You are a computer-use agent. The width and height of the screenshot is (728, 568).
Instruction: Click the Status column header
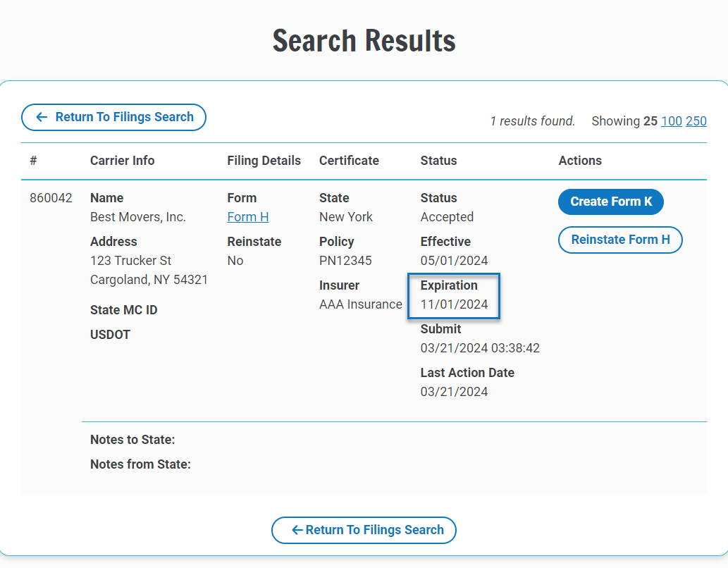[x=438, y=161]
